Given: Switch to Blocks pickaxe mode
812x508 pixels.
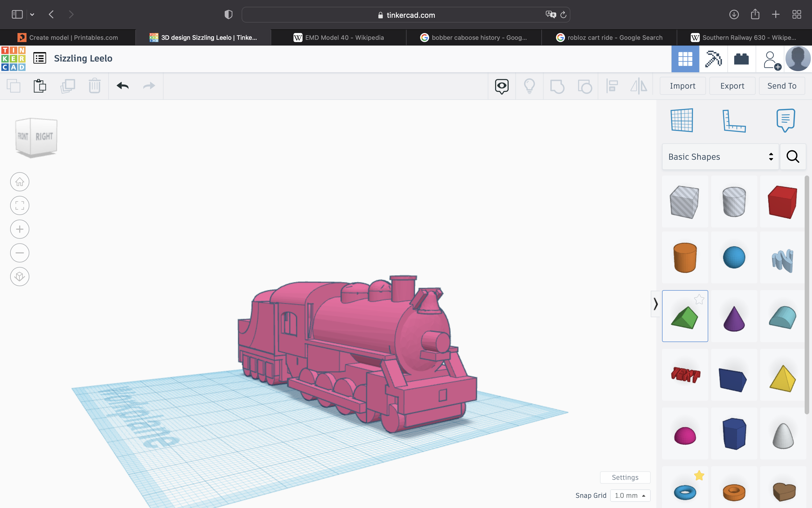Looking at the screenshot, I should [713, 59].
